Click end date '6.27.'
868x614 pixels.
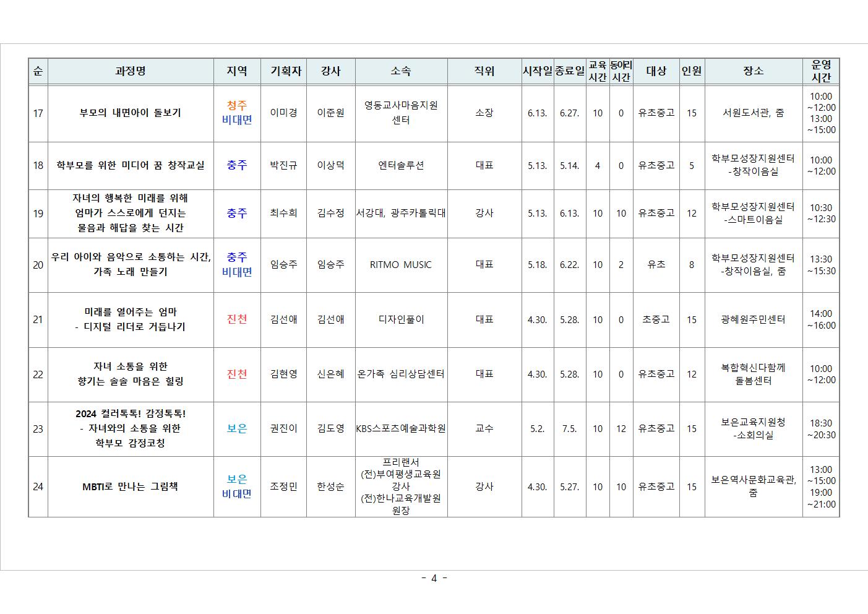tap(569, 113)
